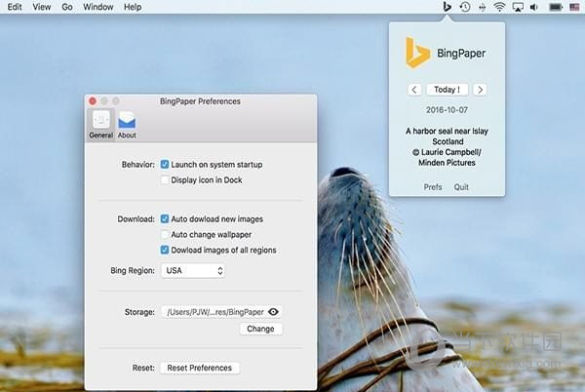Open the US flag input source menu

(574, 7)
